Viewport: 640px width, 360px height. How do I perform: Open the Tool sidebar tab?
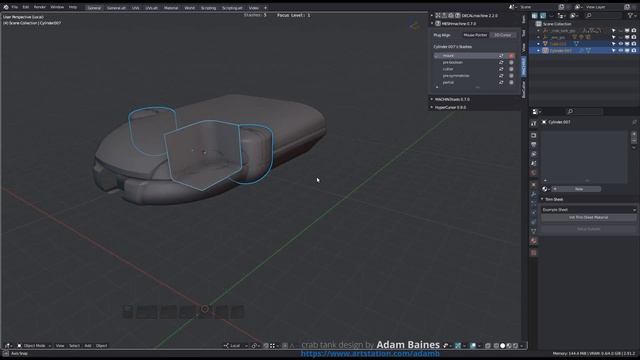coord(524,32)
